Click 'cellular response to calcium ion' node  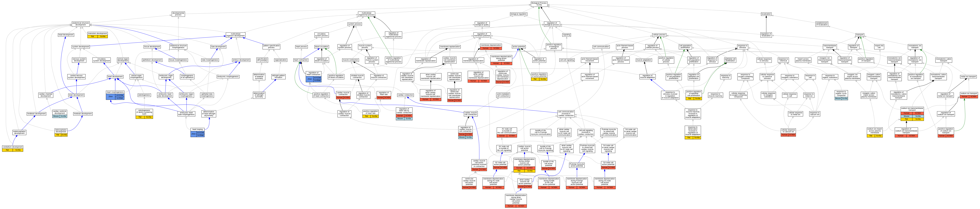[788, 133]
